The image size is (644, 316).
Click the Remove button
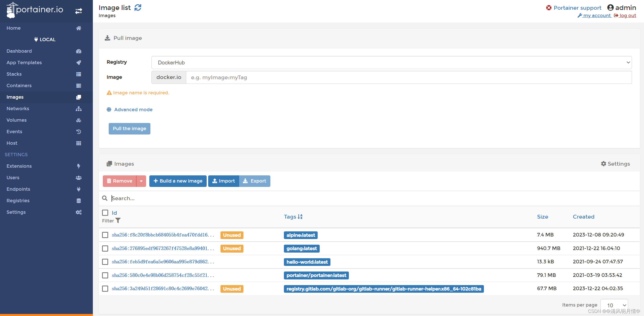click(x=120, y=181)
